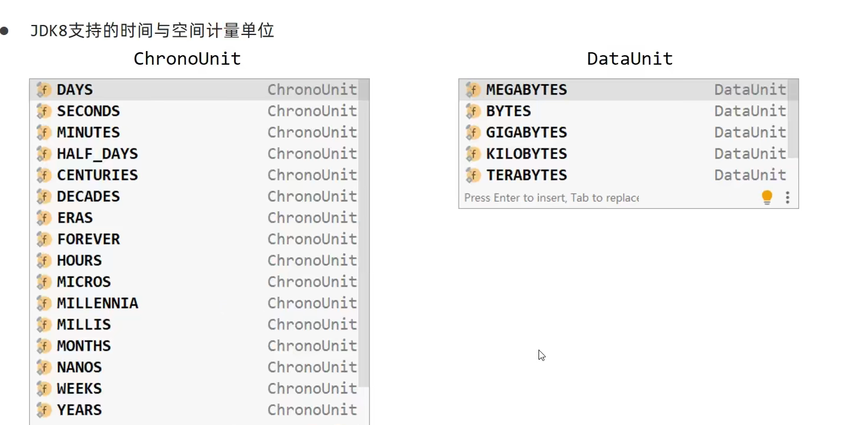Choose KILOBYTES from the DataUnit list

coord(527,154)
